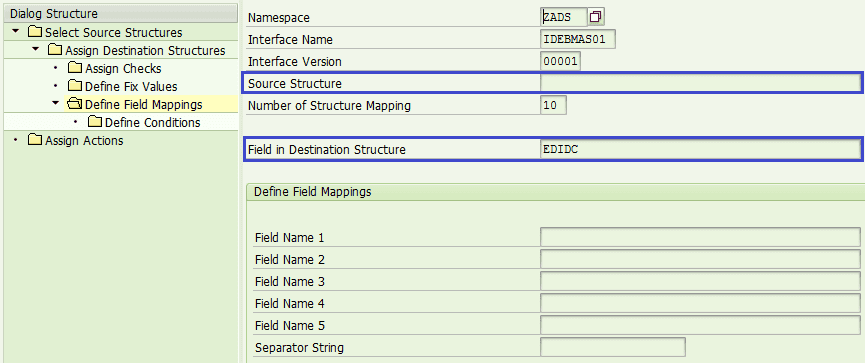Click Field Name 1 input box
The height and width of the screenshot is (363, 865).
[x=700, y=237]
